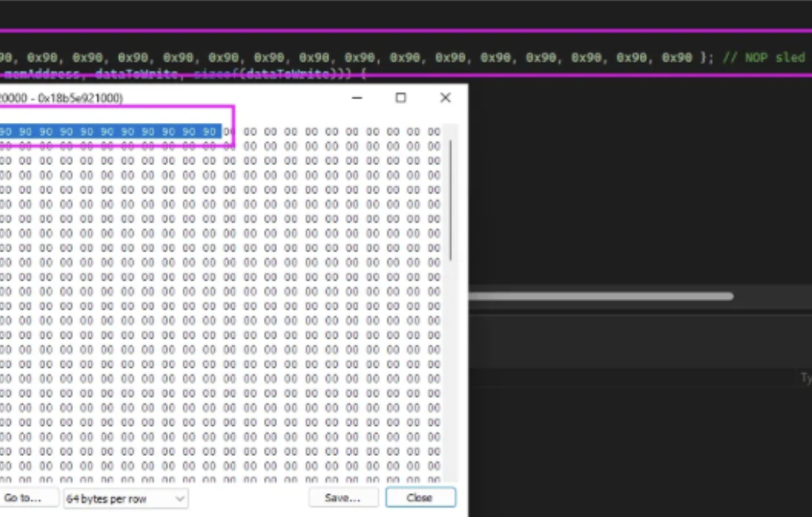Viewport: 812px width, 517px height.
Task: Maximize the memory viewer window
Action: 400,98
